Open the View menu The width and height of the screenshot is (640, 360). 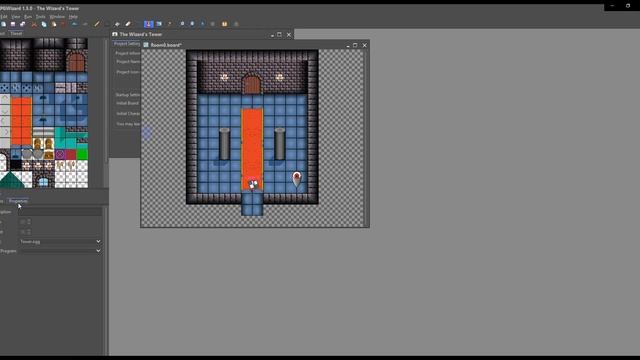(16, 17)
